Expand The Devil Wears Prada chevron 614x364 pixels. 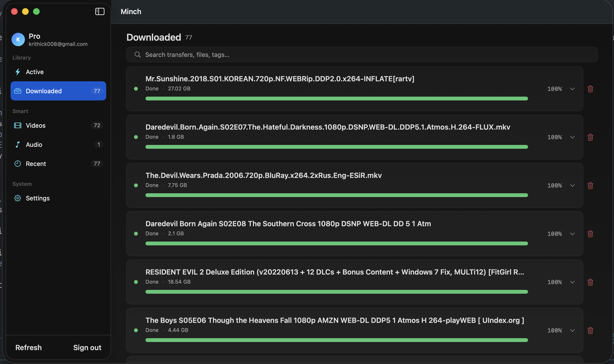point(572,185)
